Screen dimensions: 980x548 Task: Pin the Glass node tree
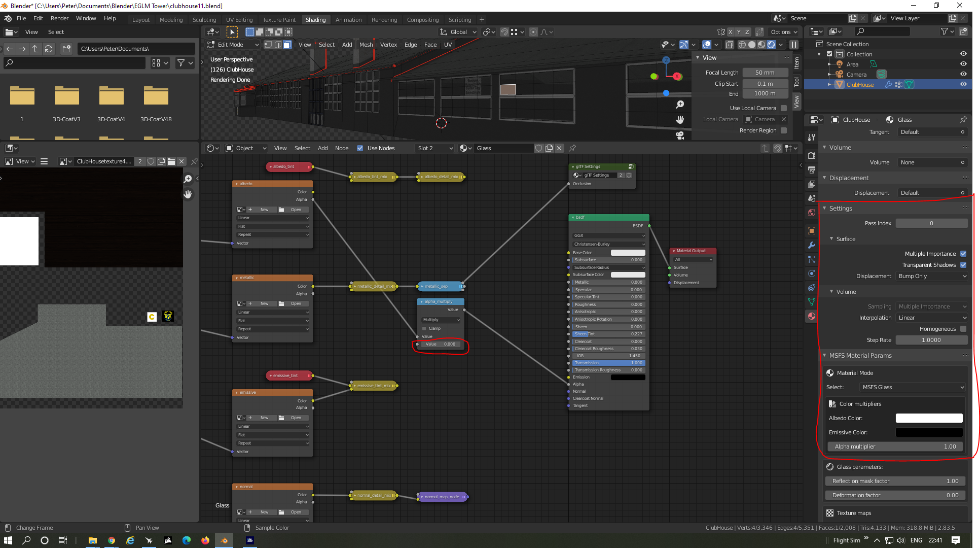572,148
